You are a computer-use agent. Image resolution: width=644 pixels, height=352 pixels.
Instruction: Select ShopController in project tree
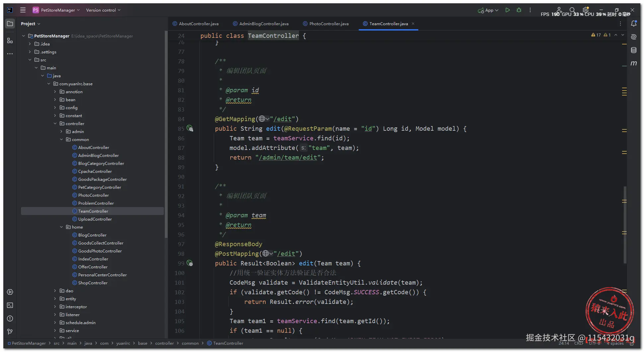[x=93, y=283]
